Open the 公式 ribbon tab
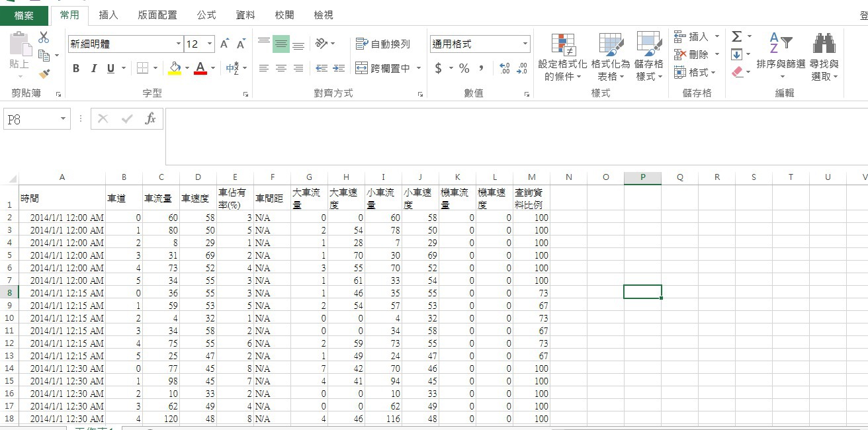The width and height of the screenshot is (868, 430). pyautogui.click(x=206, y=15)
